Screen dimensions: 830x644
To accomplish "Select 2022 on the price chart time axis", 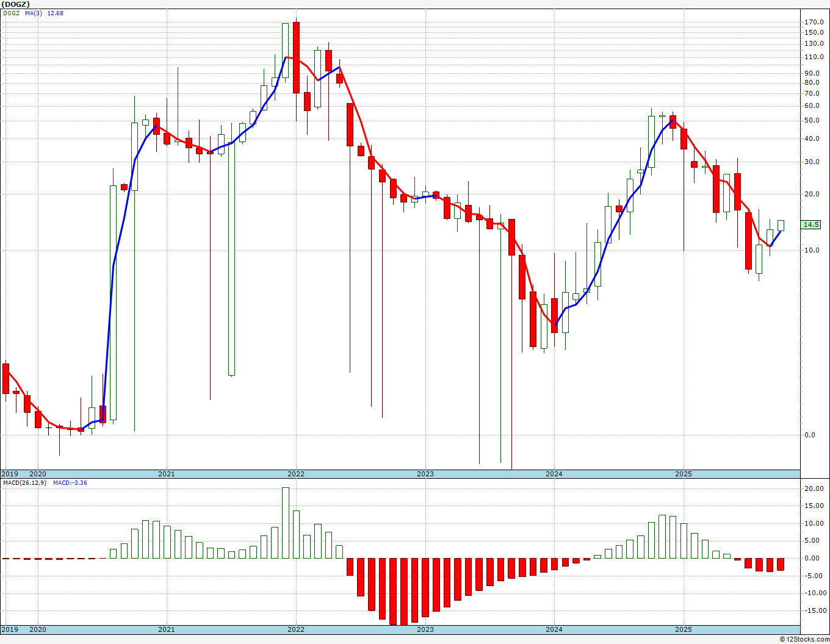I will coord(296,474).
